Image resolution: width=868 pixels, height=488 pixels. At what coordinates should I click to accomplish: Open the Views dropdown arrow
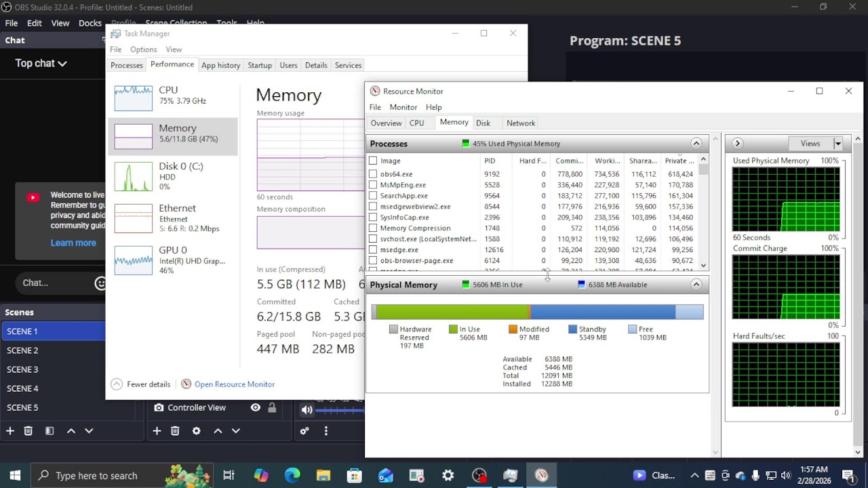click(838, 144)
